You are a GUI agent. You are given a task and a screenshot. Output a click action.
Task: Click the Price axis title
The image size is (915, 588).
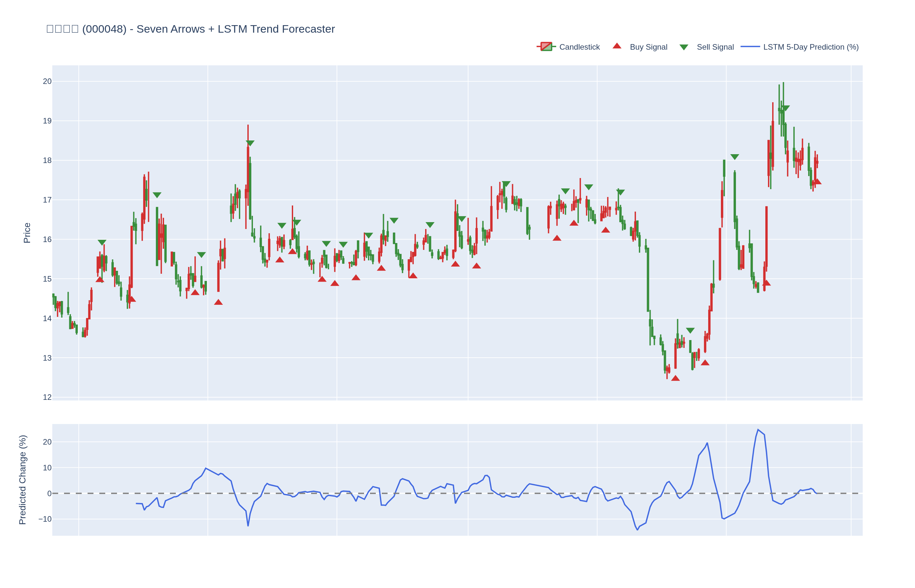point(27,233)
